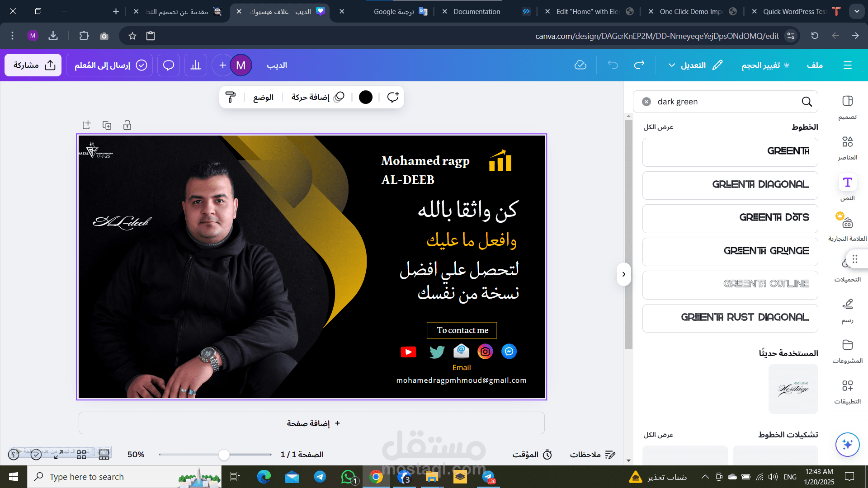Open the insights chart icon
Image resolution: width=868 pixels, height=488 pixels.
196,65
